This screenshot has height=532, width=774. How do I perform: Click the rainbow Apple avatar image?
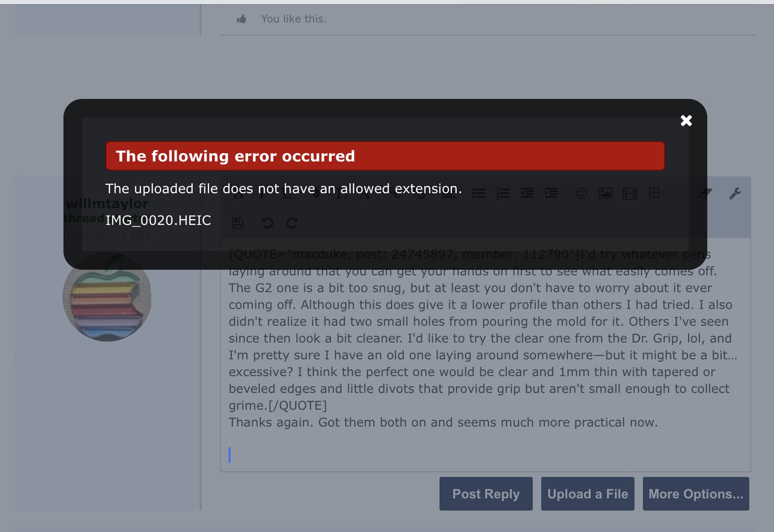tap(107, 297)
